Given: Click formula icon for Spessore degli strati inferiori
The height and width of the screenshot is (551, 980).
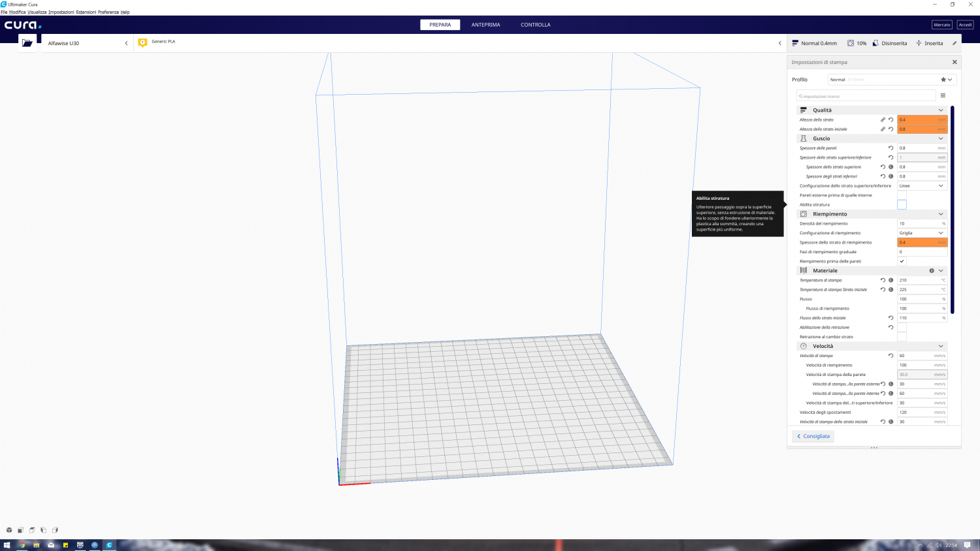Looking at the screenshot, I should tap(890, 176).
